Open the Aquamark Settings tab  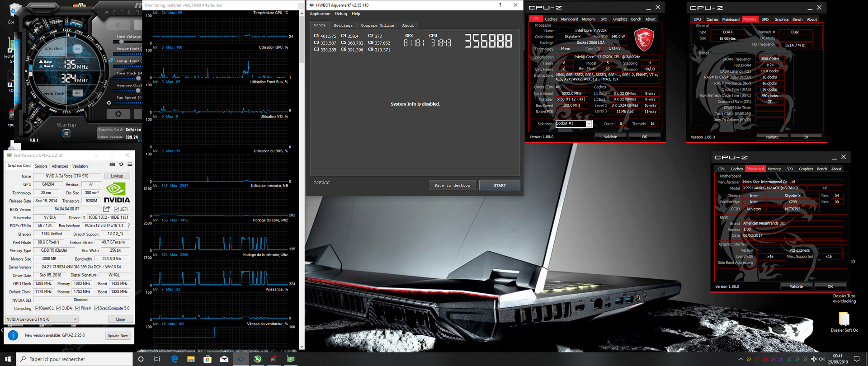coord(343,25)
